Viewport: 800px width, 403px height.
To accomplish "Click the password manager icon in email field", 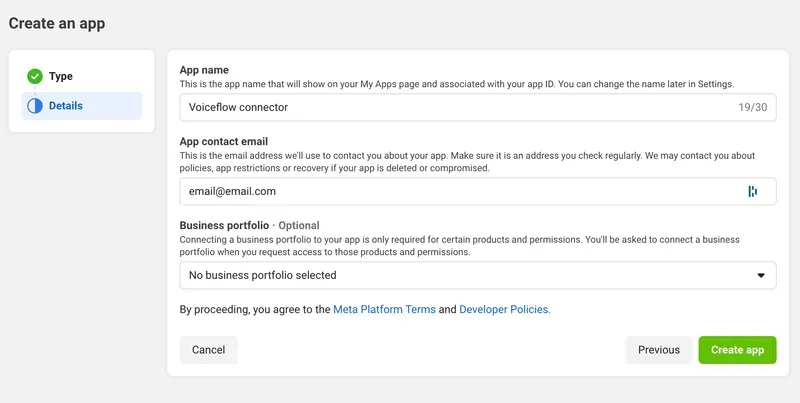I will pyautogui.click(x=752, y=191).
